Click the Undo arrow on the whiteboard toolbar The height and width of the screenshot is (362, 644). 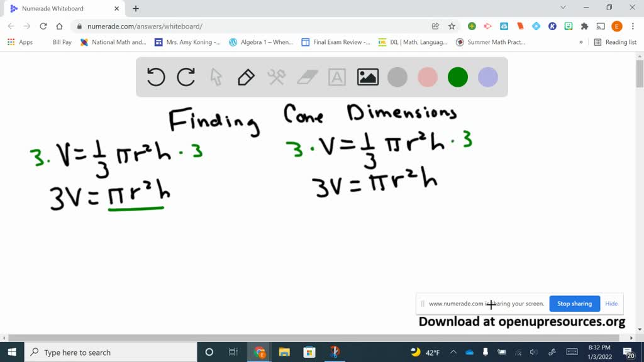155,77
